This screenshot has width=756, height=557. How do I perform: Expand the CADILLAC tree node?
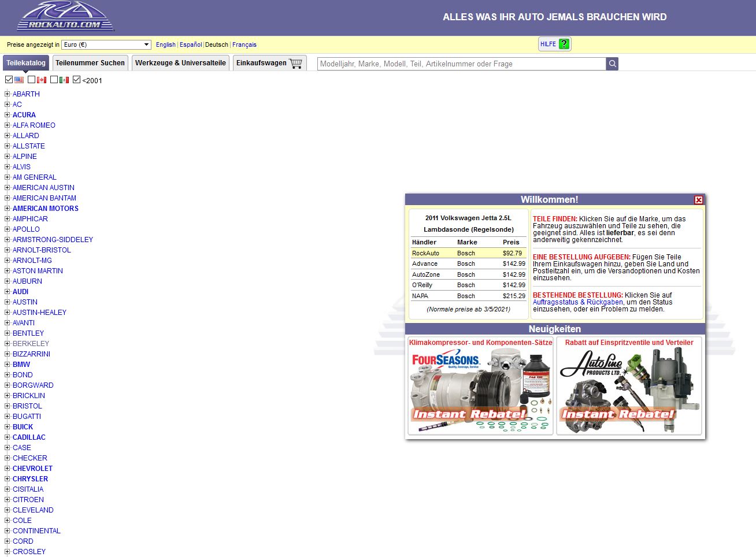(x=8, y=437)
